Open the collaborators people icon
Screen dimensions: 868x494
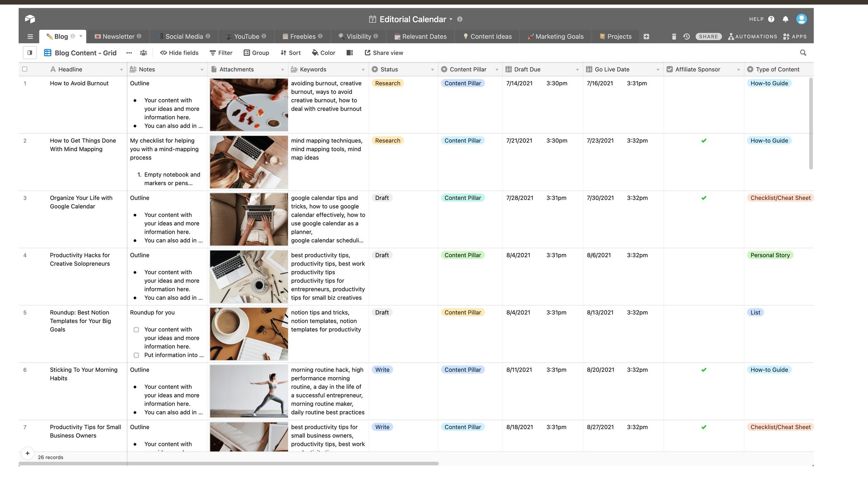coord(143,53)
